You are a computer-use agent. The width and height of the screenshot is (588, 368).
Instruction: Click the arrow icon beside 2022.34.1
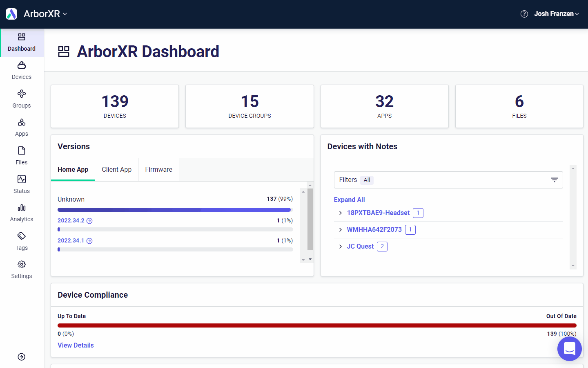[x=89, y=241]
